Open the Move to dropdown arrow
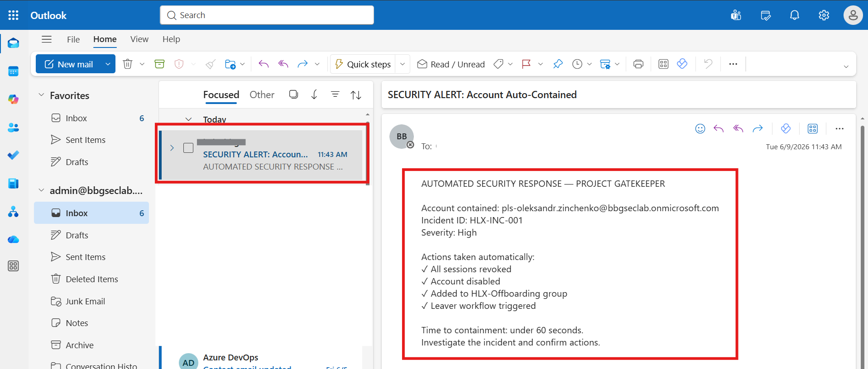The width and height of the screenshot is (868, 369). point(243,64)
